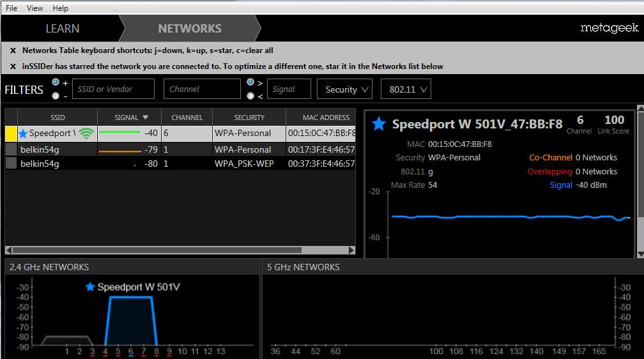Select the Speedport network row SSID
The width and height of the screenshot is (644, 359).
coord(52,133)
